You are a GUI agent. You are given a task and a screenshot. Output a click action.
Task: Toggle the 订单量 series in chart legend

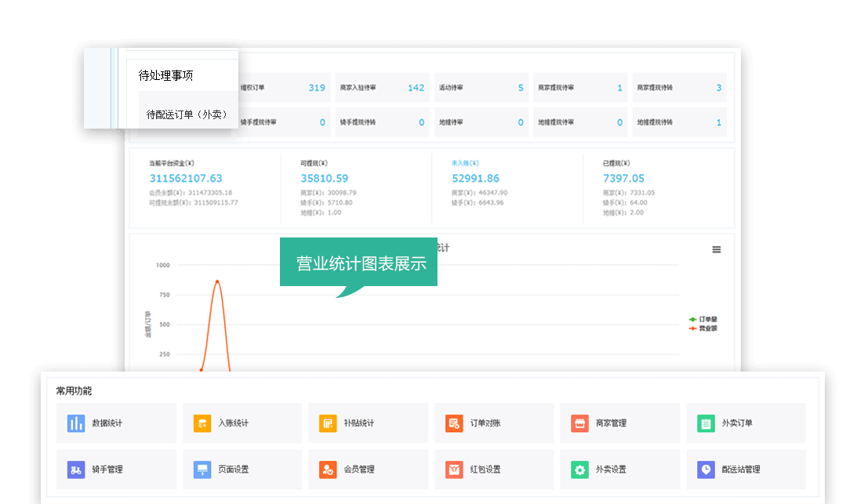[702, 320]
